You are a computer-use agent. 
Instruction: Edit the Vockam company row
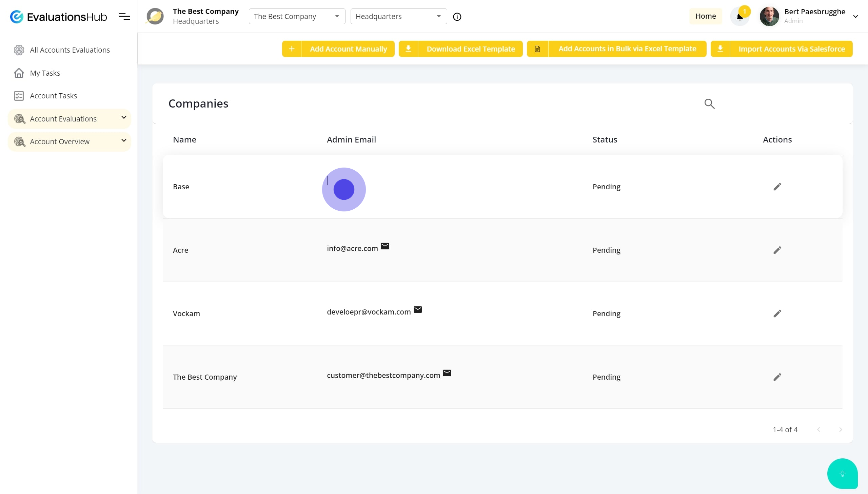777,313
